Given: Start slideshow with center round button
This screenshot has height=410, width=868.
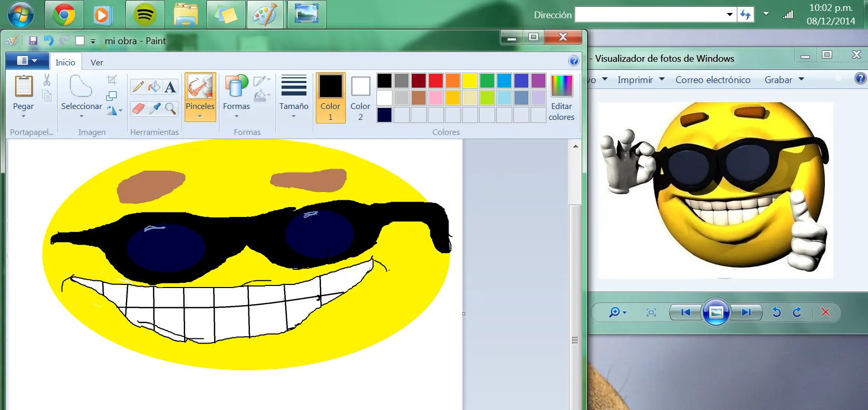Looking at the screenshot, I should [x=716, y=312].
